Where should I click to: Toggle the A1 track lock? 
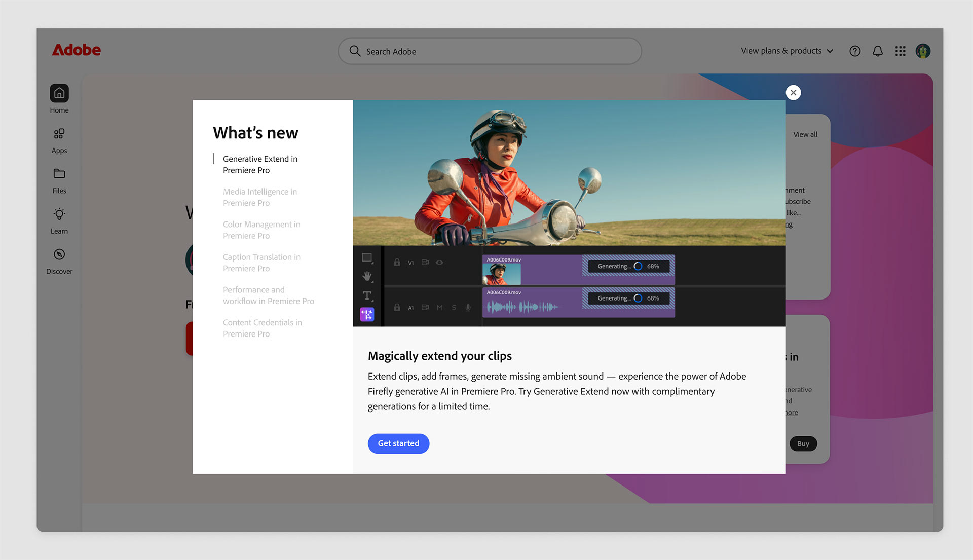click(x=397, y=308)
